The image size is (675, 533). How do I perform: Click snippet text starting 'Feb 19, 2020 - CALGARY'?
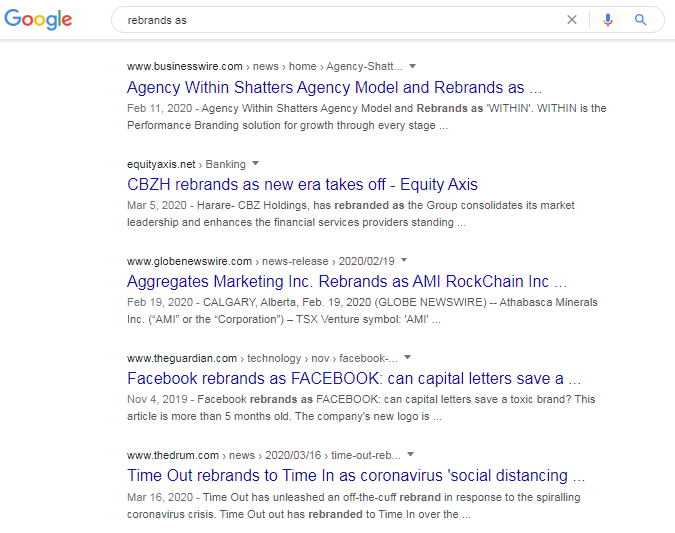click(362, 311)
